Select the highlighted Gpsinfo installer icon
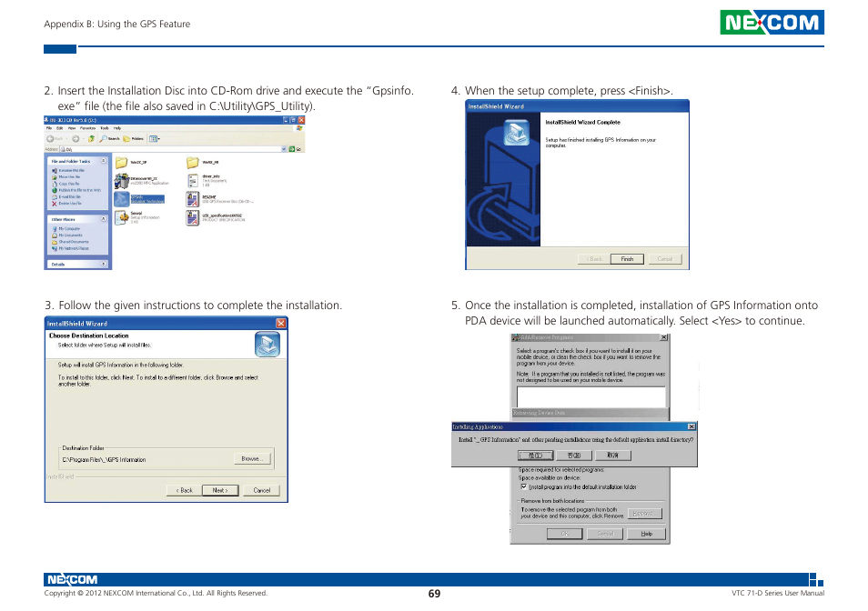Screen dimensions: 868x611 click(122, 200)
